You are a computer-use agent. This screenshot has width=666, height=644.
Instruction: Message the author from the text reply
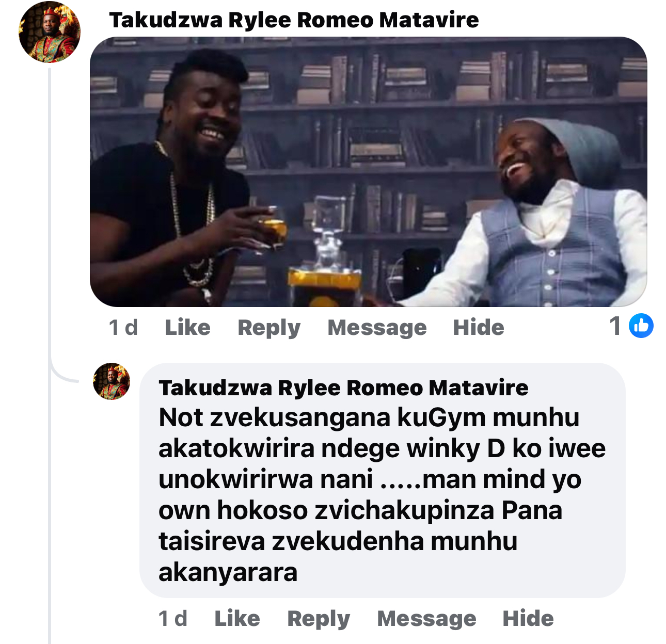(x=426, y=618)
